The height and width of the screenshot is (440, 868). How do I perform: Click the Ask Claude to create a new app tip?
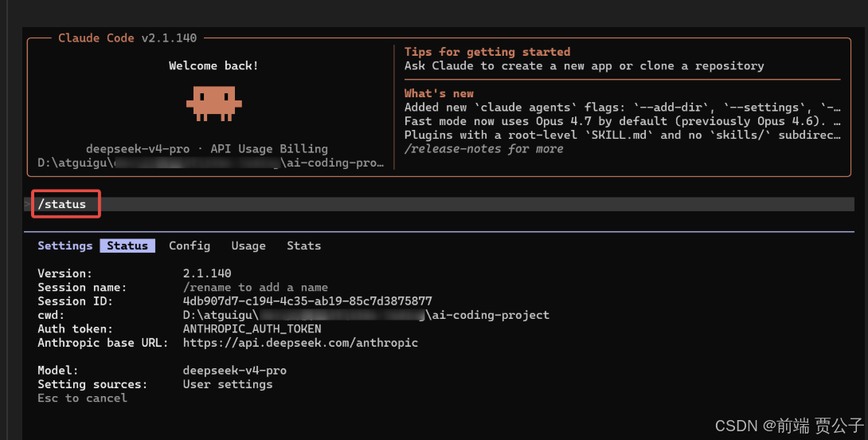click(584, 65)
